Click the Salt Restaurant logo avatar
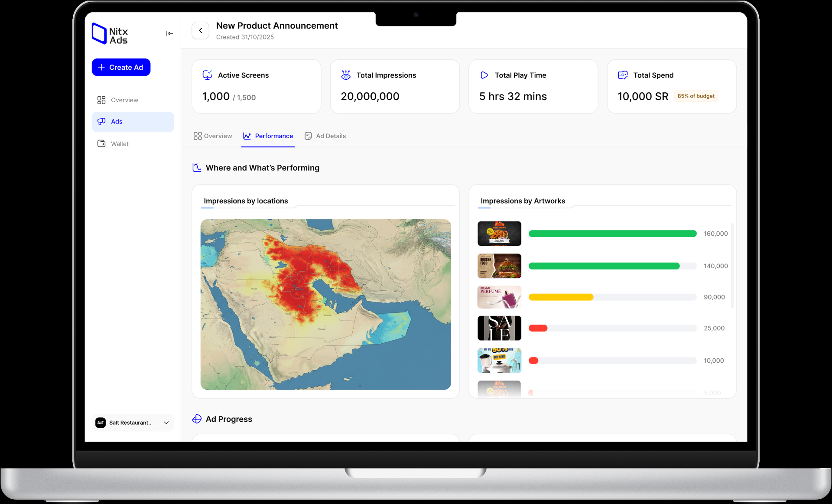This screenshot has height=504, width=832. [101, 423]
